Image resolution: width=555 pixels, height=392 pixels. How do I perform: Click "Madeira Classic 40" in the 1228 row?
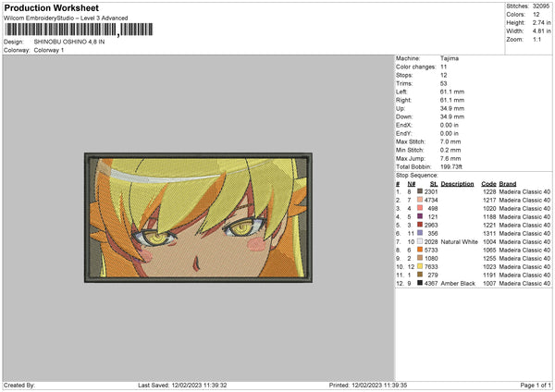coord(524,191)
